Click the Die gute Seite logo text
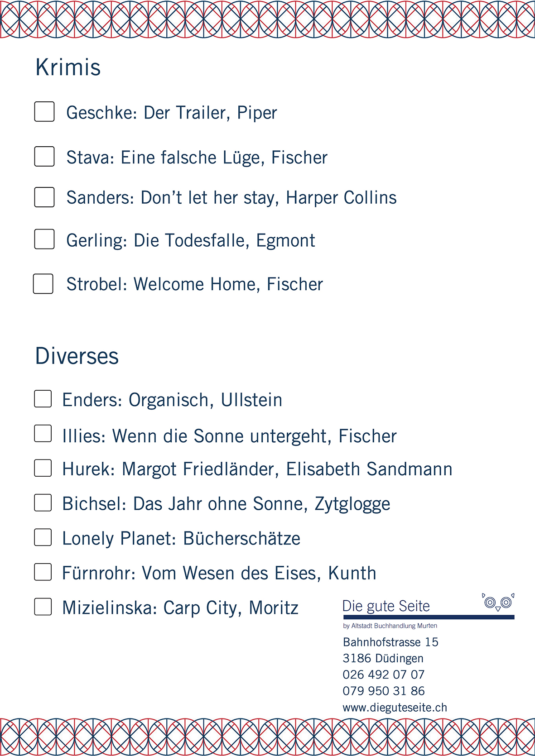Screen dimensions: 535x756 386,606
